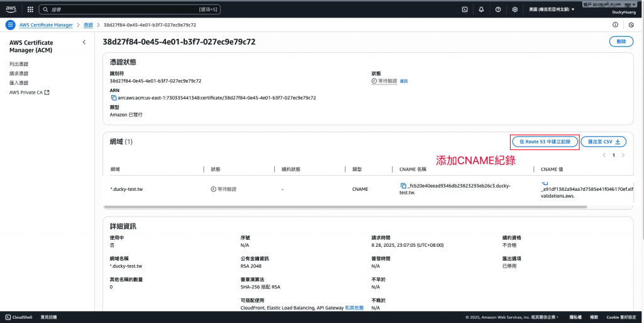Go to AWS Certificate Manager breadcrumb

click(x=46, y=25)
